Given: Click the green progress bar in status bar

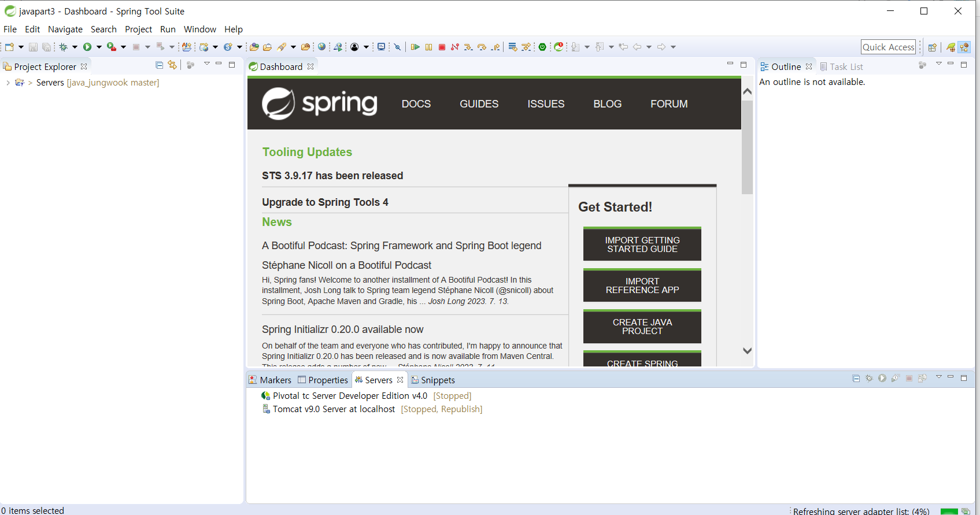Looking at the screenshot, I should pyautogui.click(x=949, y=511).
